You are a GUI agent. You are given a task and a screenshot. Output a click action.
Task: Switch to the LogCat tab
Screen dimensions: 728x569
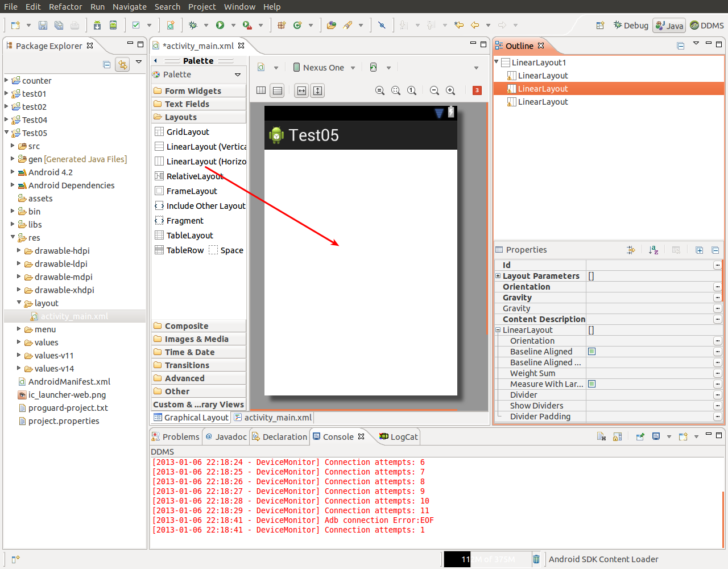tap(398, 437)
